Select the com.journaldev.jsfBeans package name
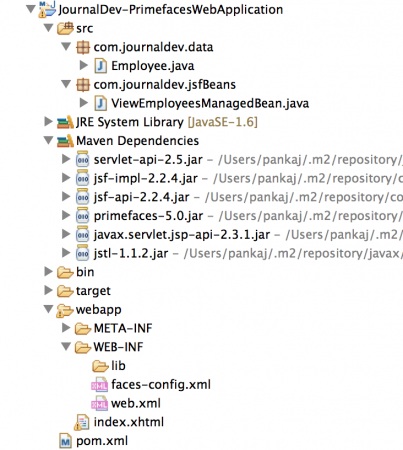This screenshot has height=450, width=403. tap(165, 85)
